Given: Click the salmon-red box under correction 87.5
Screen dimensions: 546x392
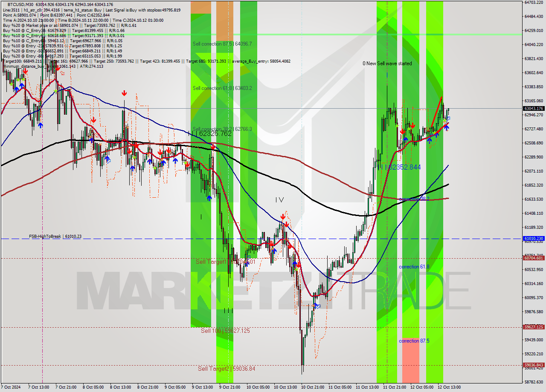Looking at the screenshot, I should click(411, 360).
